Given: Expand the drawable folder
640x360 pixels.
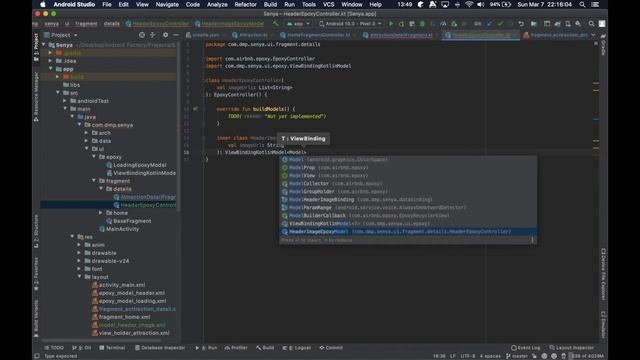Looking at the screenshot, I should click(79, 253).
